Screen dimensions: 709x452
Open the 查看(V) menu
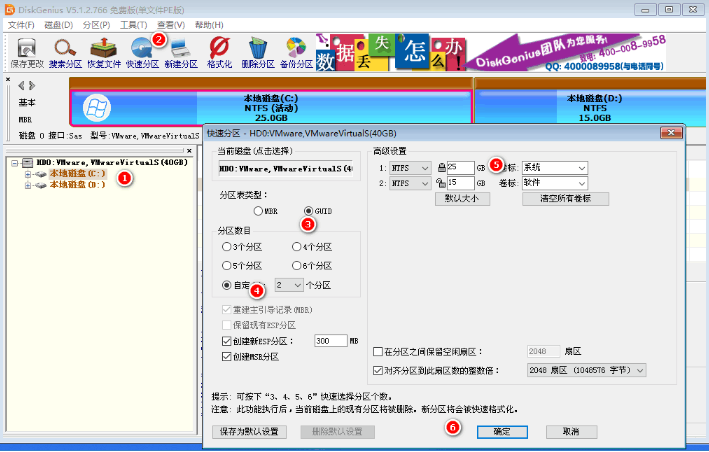click(171, 25)
